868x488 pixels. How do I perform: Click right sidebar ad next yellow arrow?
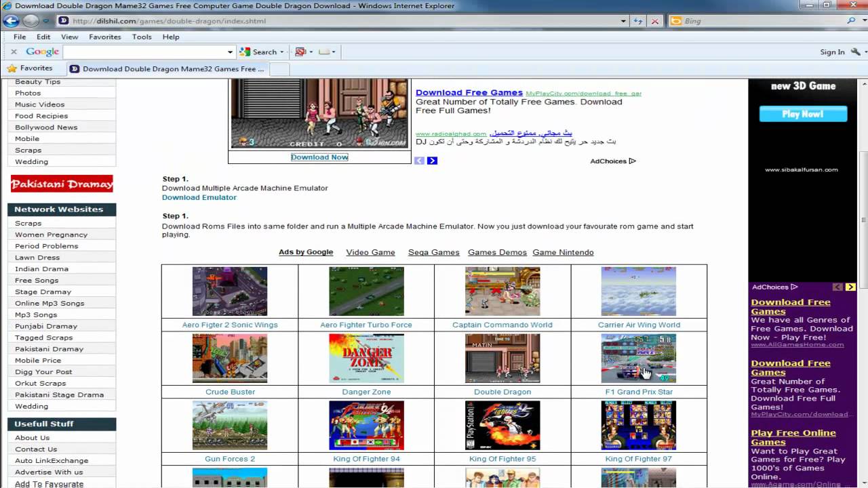coord(850,287)
